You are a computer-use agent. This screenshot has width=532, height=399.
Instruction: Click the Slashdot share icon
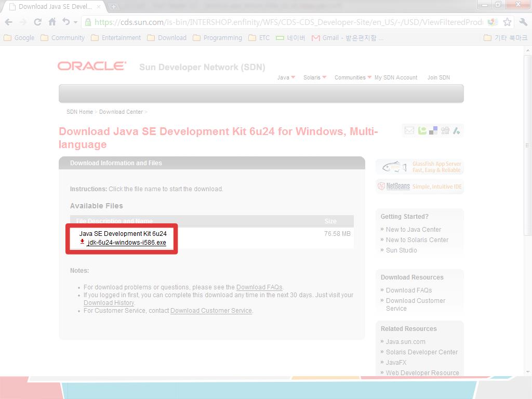coord(456,130)
